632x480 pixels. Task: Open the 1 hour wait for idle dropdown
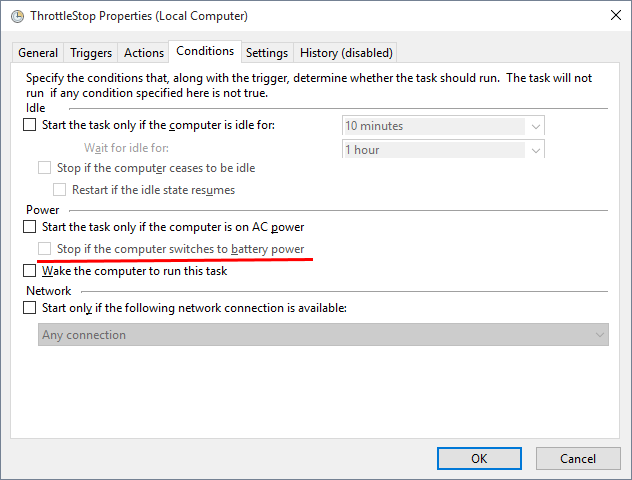point(536,150)
